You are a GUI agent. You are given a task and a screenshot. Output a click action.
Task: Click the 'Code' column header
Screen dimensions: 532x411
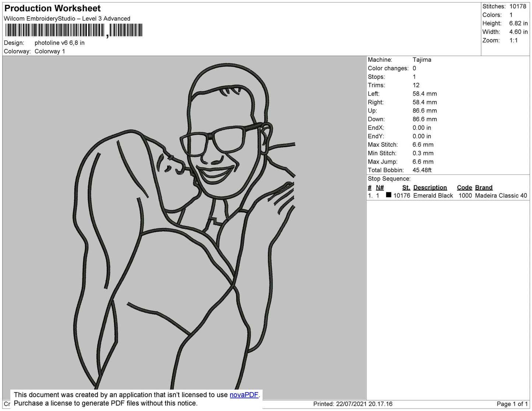pyautogui.click(x=465, y=188)
